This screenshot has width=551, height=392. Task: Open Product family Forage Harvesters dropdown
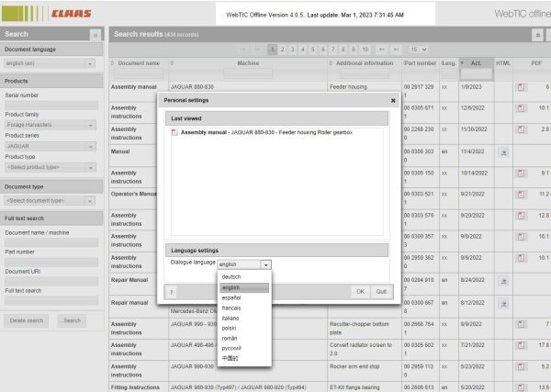pyautogui.click(x=51, y=125)
